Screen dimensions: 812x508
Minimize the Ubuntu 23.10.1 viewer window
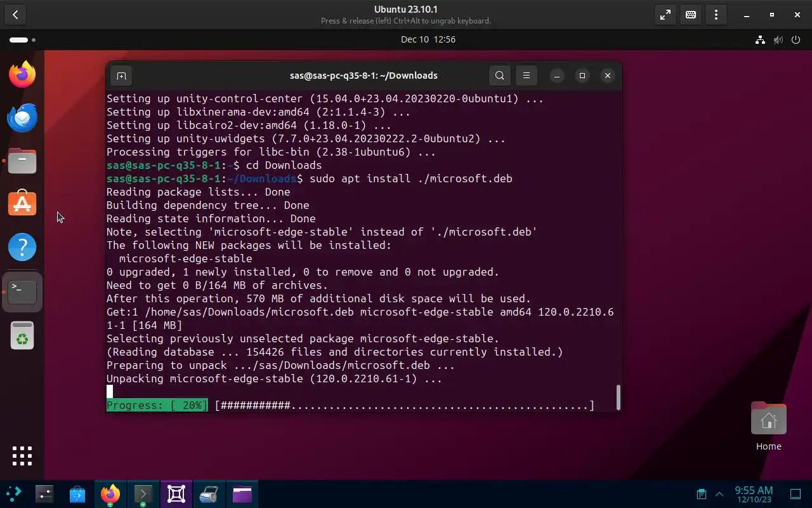point(747,15)
